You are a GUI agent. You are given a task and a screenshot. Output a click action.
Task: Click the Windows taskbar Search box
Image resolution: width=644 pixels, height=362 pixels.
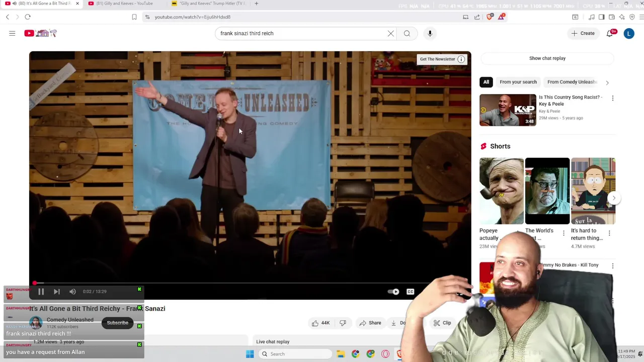pyautogui.click(x=295, y=354)
